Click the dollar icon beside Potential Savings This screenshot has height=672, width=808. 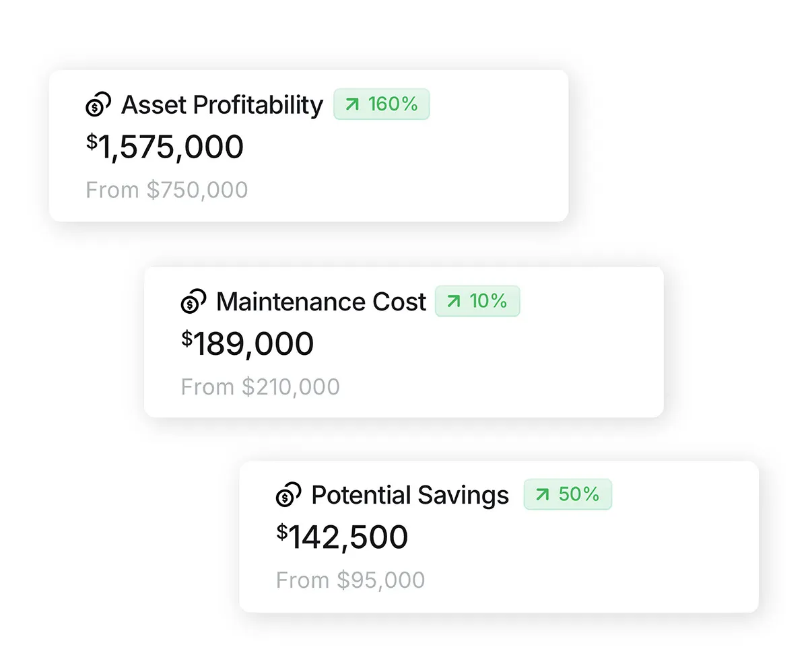pos(288,495)
